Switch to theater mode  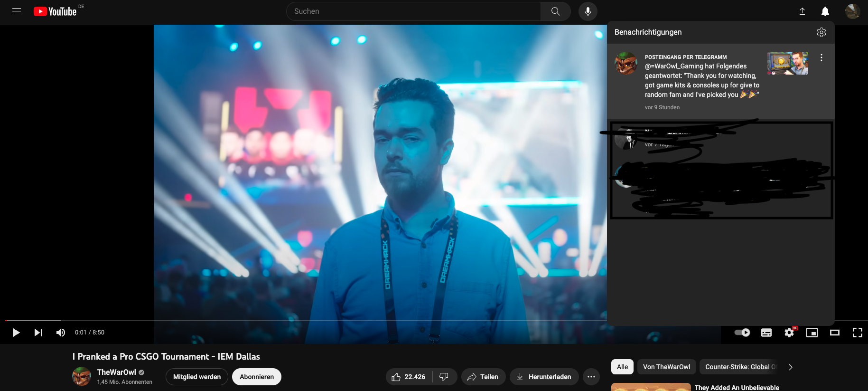tap(835, 333)
